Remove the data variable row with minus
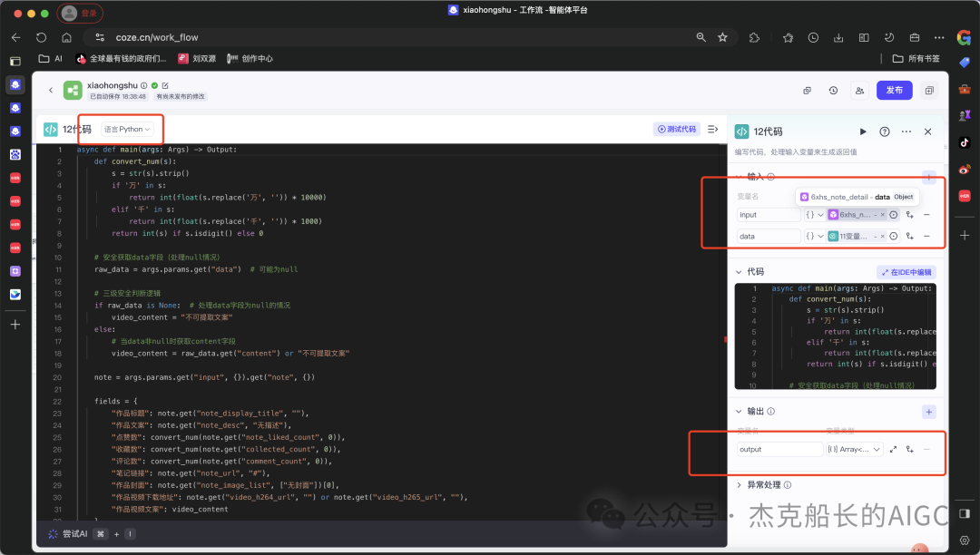Screen dimensions: 980x555 pos(926,236)
